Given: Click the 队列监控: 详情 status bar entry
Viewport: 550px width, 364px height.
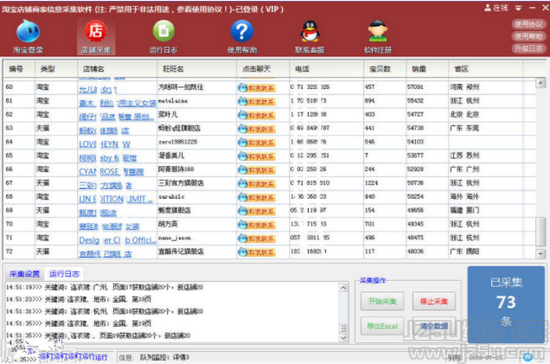Looking at the screenshot, I should pyautogui.click(x=164, y=357).
